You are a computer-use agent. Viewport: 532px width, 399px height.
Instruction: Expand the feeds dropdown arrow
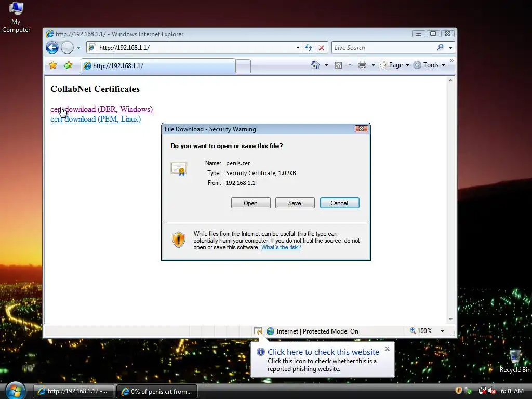350,65
